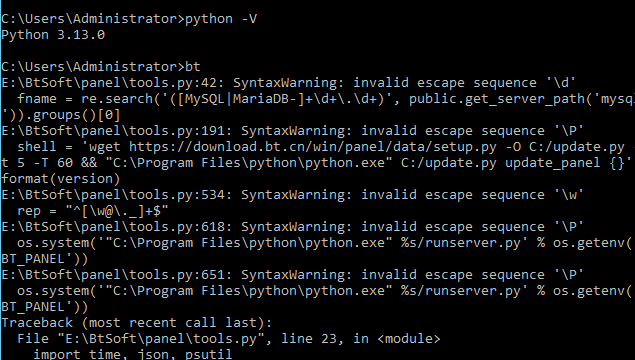Click the 're.search' text in the fname line
Screen dimensions: 635x360
(117, 99)
